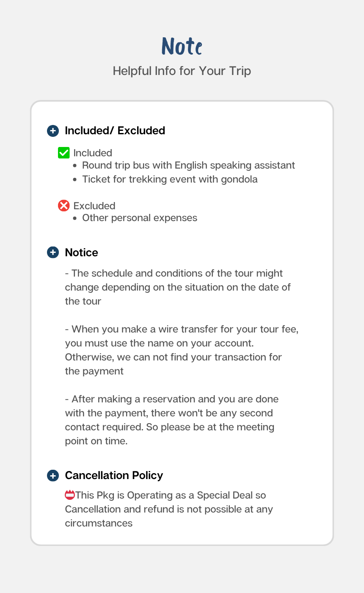Click the wire transfer notice paragraph
Viewport: 364px width, 593px height.
tap(182, 350)
